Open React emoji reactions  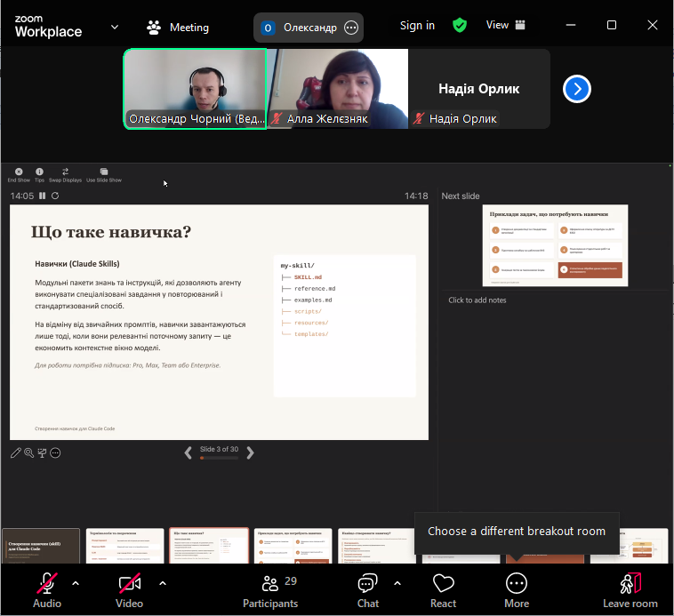coord(444,589)
